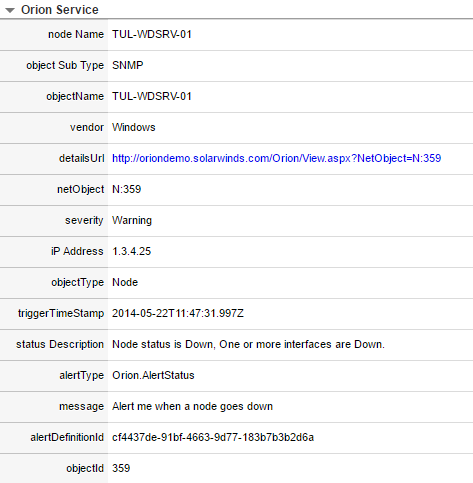This screenshot has height=483, width=473.
Task: Click the Orion Service section header
Action: [60, 10]
